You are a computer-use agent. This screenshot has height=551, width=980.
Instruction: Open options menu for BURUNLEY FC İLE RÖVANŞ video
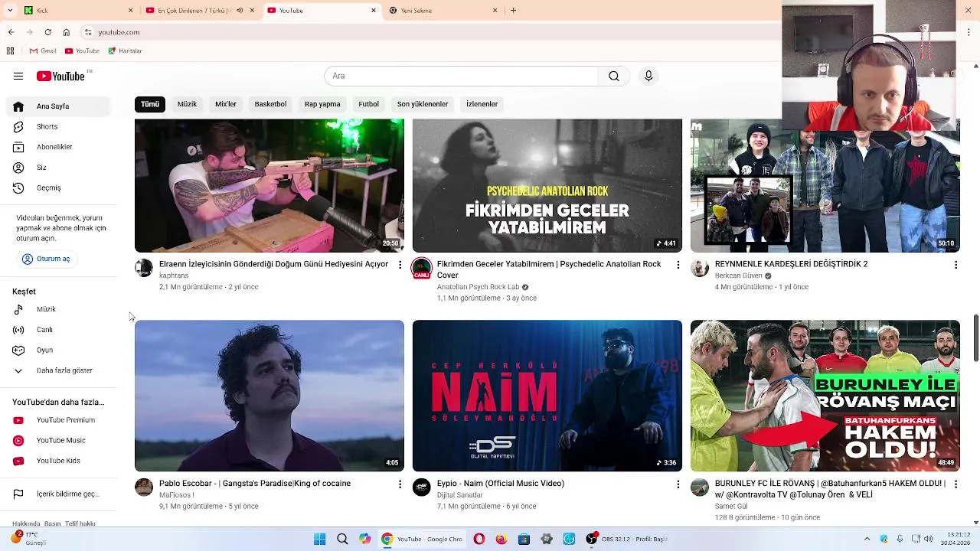tap(955, 484)
